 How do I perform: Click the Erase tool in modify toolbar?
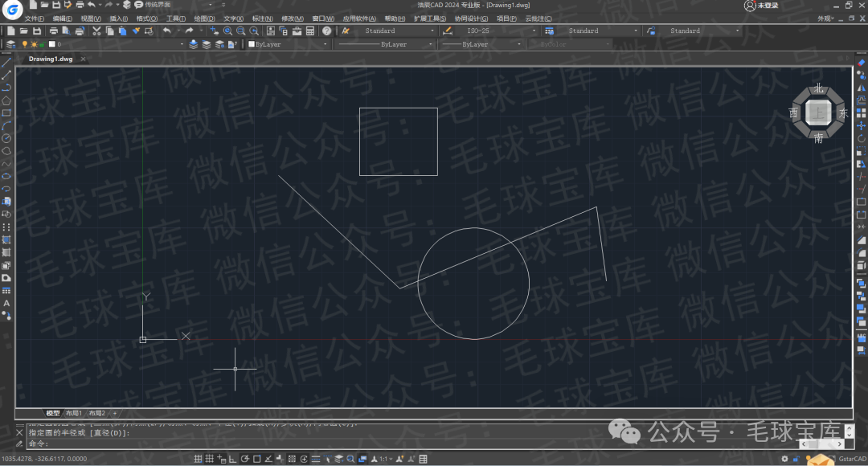862,63
